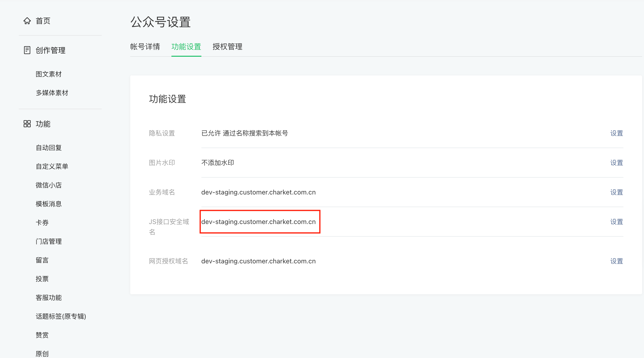Open 图文素材 in the sidebar
Screen dimensions: 644x358
coord(49,74)
